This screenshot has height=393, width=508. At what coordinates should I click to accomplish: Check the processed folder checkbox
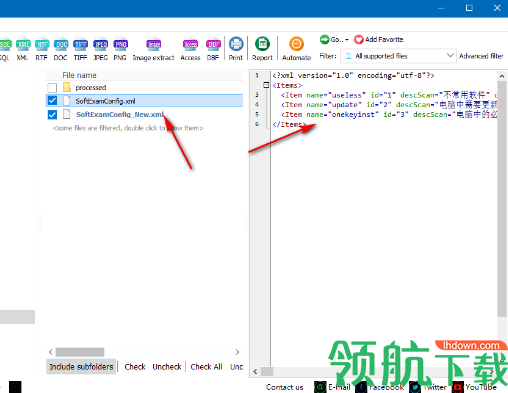[52, 88]
